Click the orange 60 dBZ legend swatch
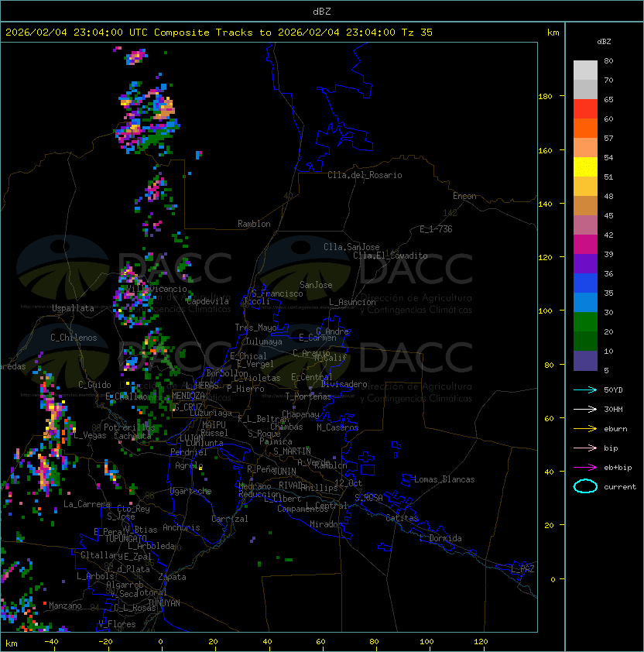The height and width of the screenshot is (652, 644). click(585, 128)
